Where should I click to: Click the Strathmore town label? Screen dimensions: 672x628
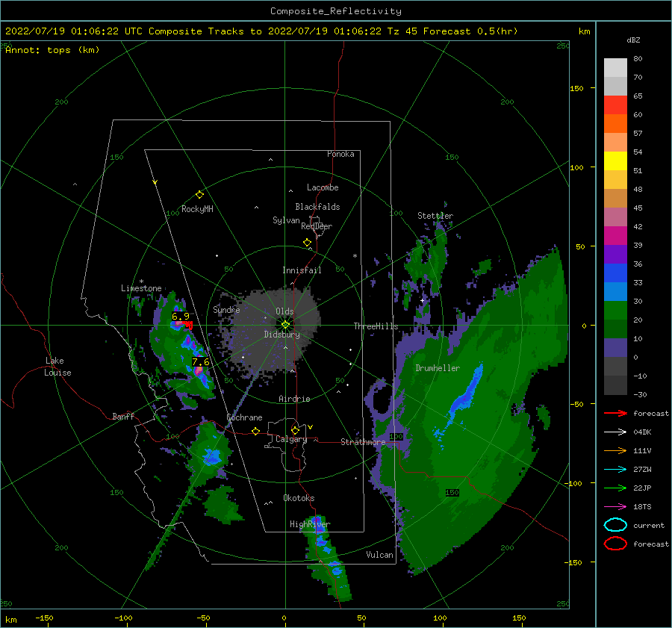point(363,442)
